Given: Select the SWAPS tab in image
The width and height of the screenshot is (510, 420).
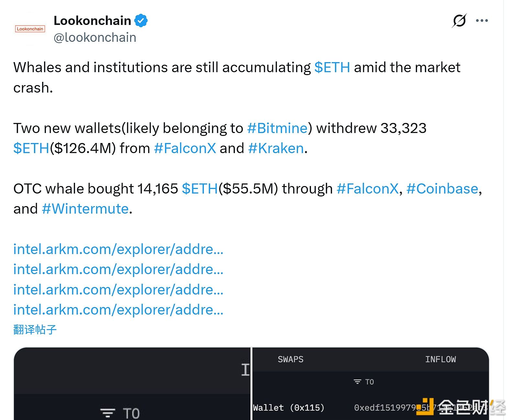Looking at the screenshot, I should pos(290,359).
